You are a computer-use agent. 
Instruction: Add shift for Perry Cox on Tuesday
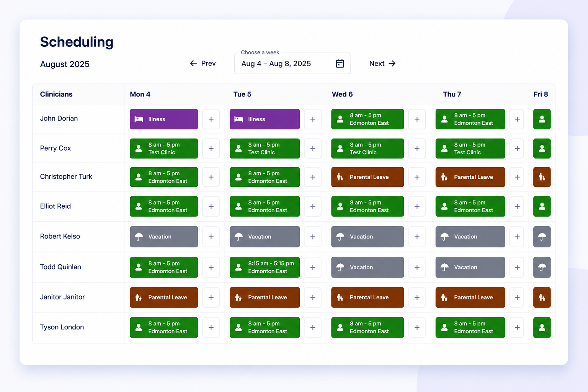(313, 149)
